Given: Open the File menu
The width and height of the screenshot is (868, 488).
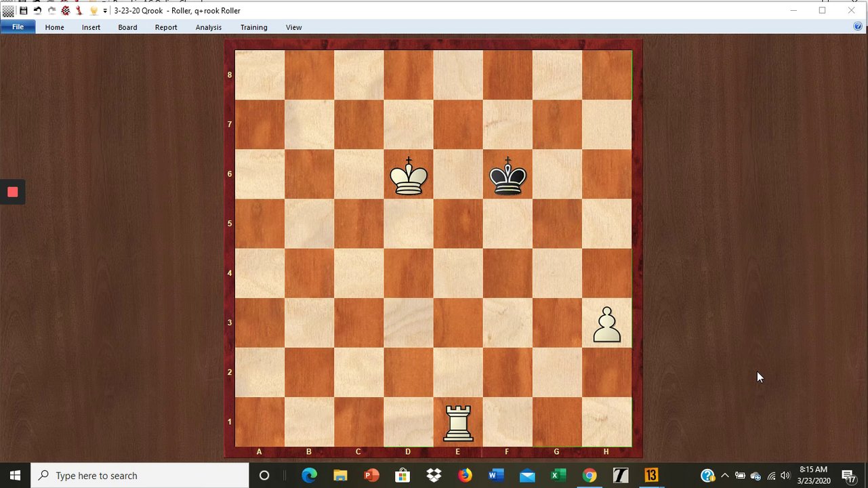Looking at the screenshot, I should coord(18,27).
